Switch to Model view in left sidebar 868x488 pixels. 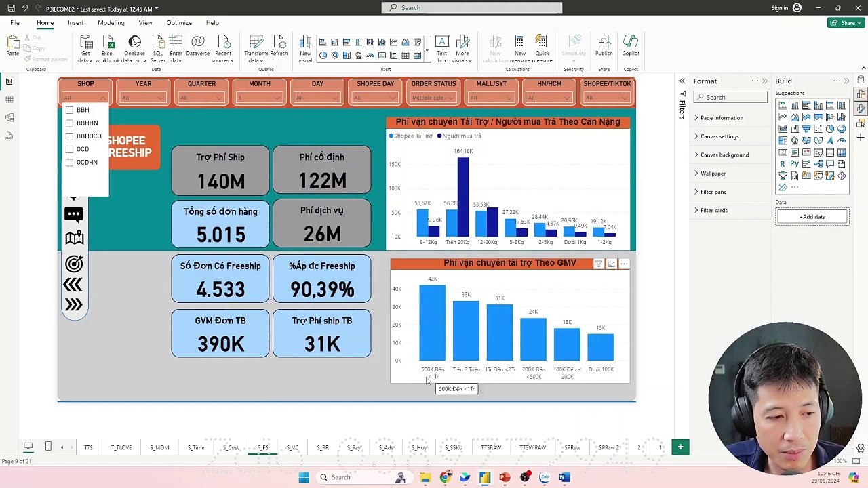(x=9, y=117)
